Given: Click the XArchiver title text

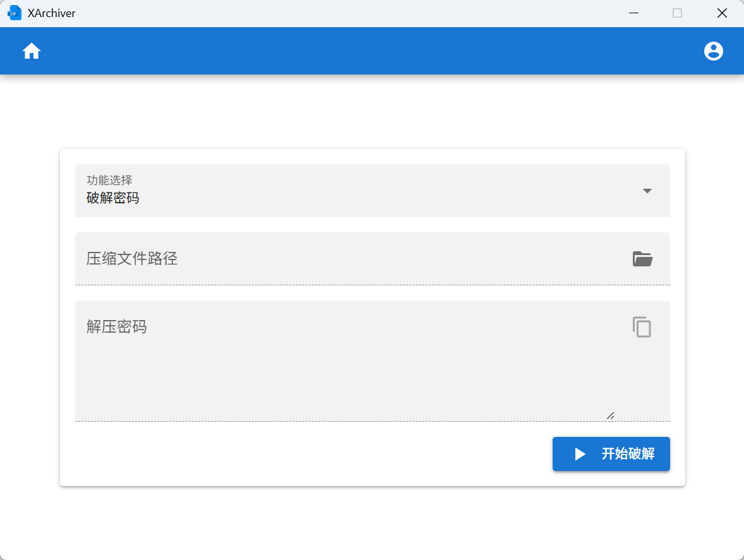Looking at the screenshot, I should tap(52, 13).
